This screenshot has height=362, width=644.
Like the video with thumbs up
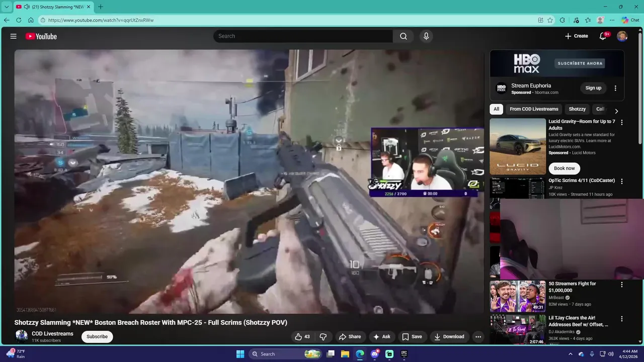click(x=302, y=337)
